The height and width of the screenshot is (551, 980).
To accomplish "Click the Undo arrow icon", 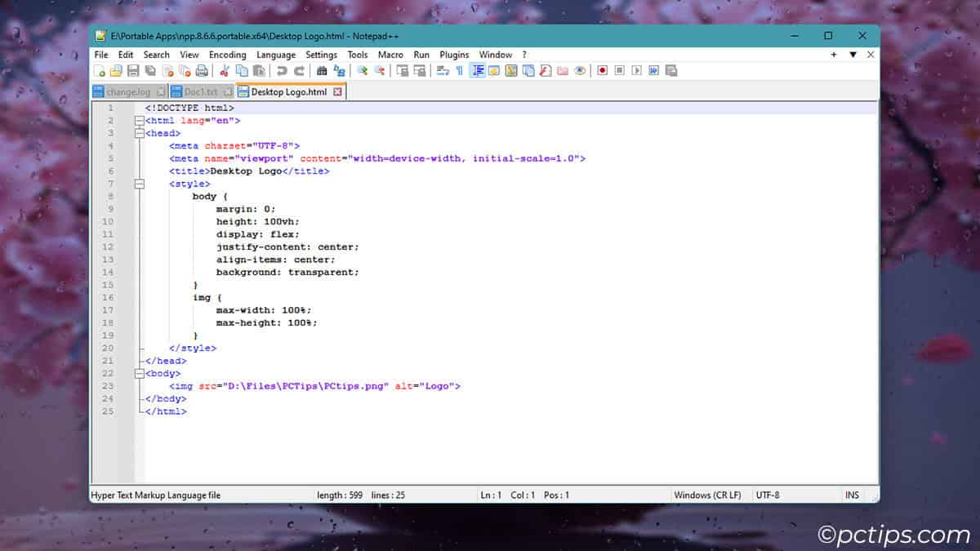I will click(282, 71).
